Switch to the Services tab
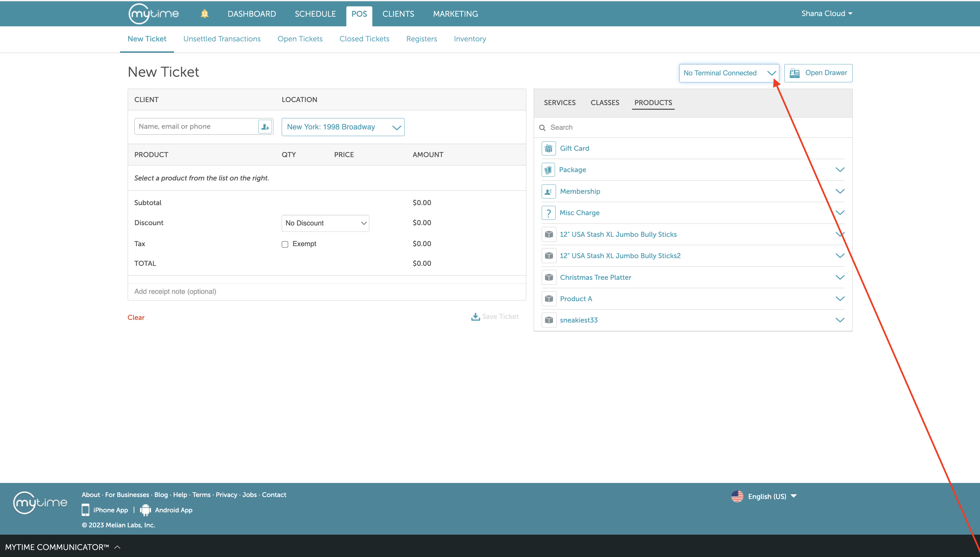Viewport: 980px width, 557px height. (x=560, y=102)
